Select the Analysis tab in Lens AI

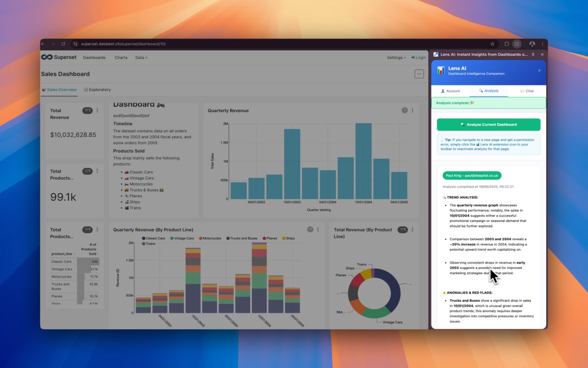coord(488,91)
